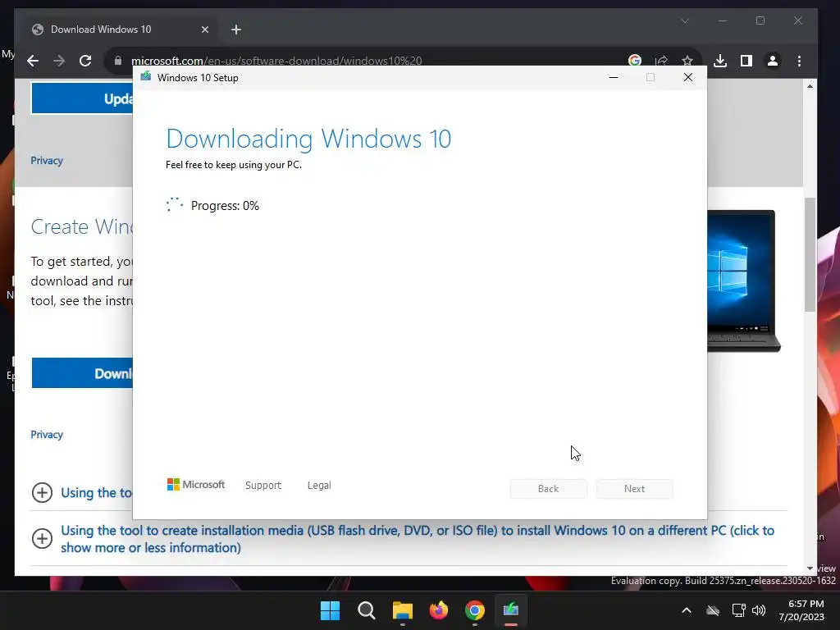The height and width of the screenshot is (630, 840).
Task: Open File Explorer from taskbar
Action: (402, 610)
